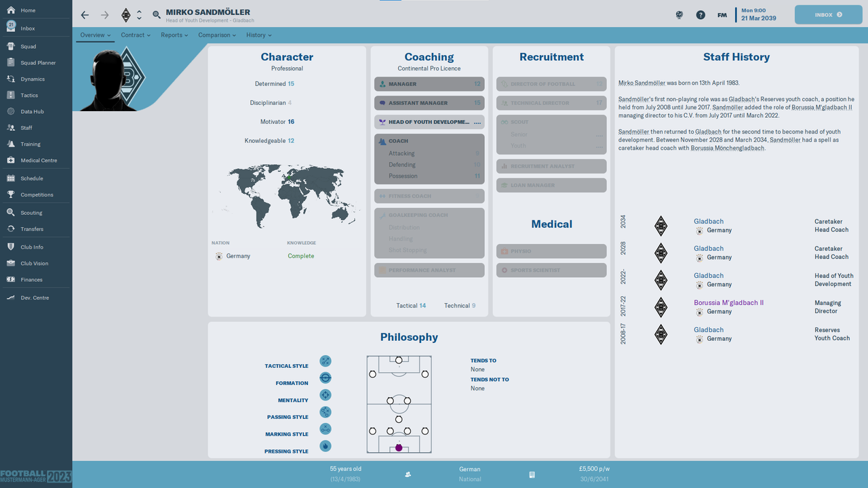Click the Complete knowledge value
Screen dimensions: 868x488
(301, 256)
